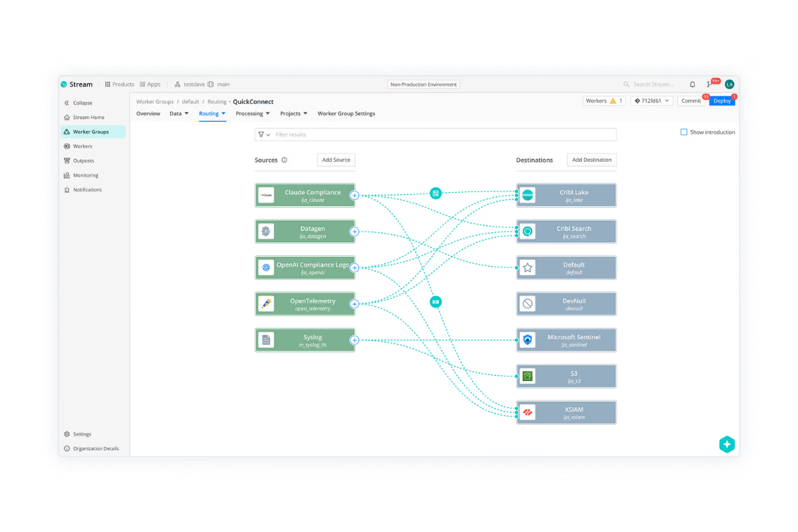This screenshot has height=532, width=798.
Task: Click the Add Source button
Action: click(x=336, y=160)
